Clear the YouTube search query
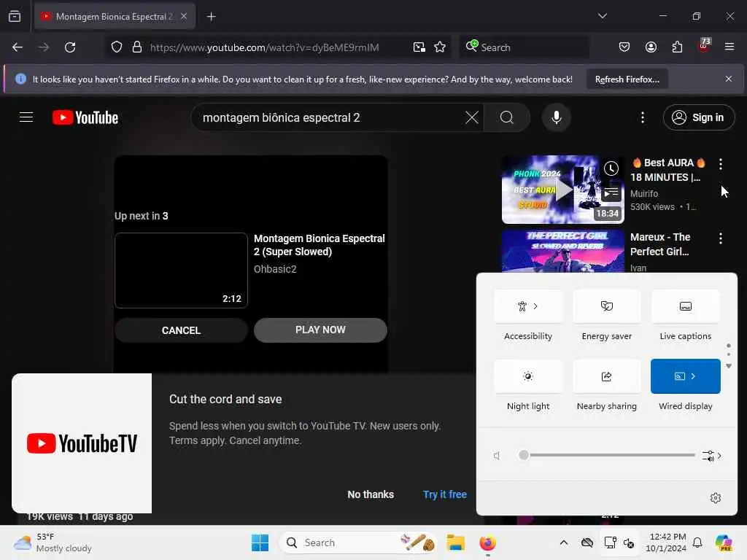Screen dimensions: 747x560 (472, 117)
